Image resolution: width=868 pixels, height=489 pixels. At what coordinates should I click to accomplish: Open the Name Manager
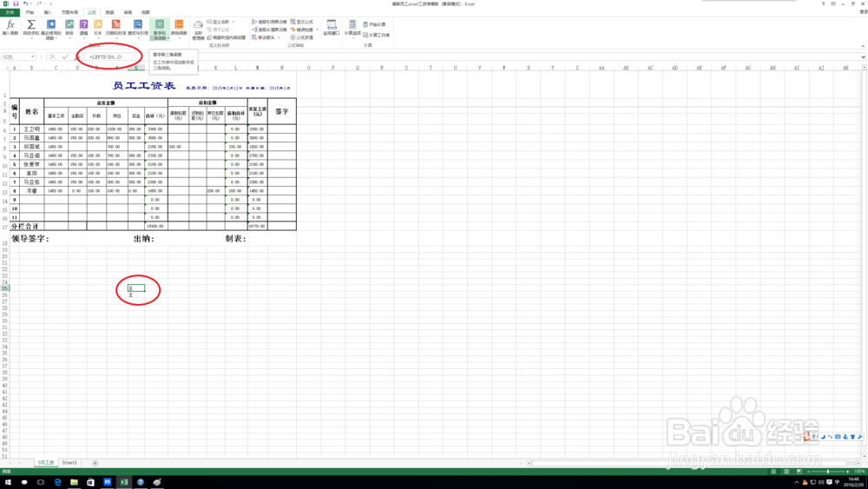(198, 30)
